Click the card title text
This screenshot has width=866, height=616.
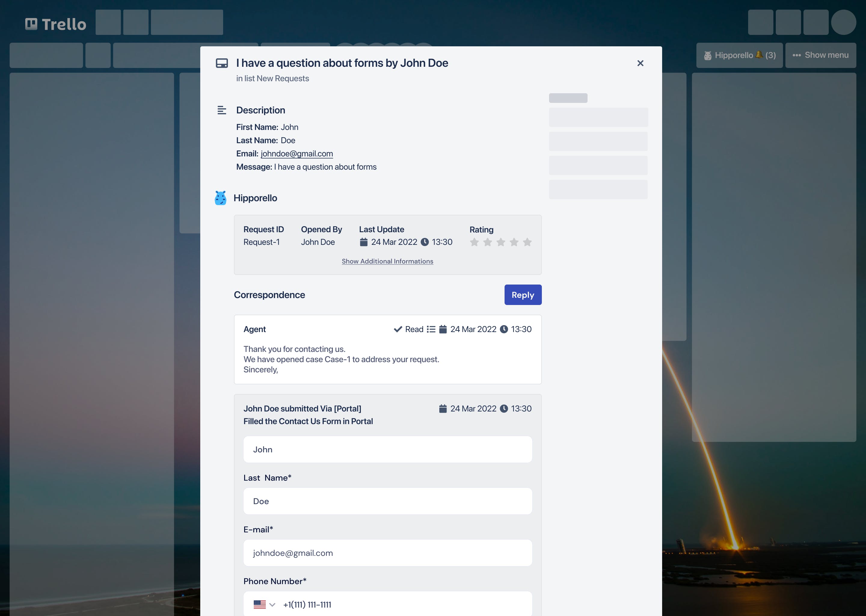pyautogui.click(x=342, y=63)
